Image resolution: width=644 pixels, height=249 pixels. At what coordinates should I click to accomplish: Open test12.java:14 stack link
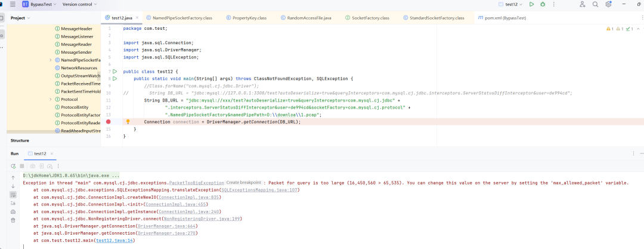tap(114, 241)
